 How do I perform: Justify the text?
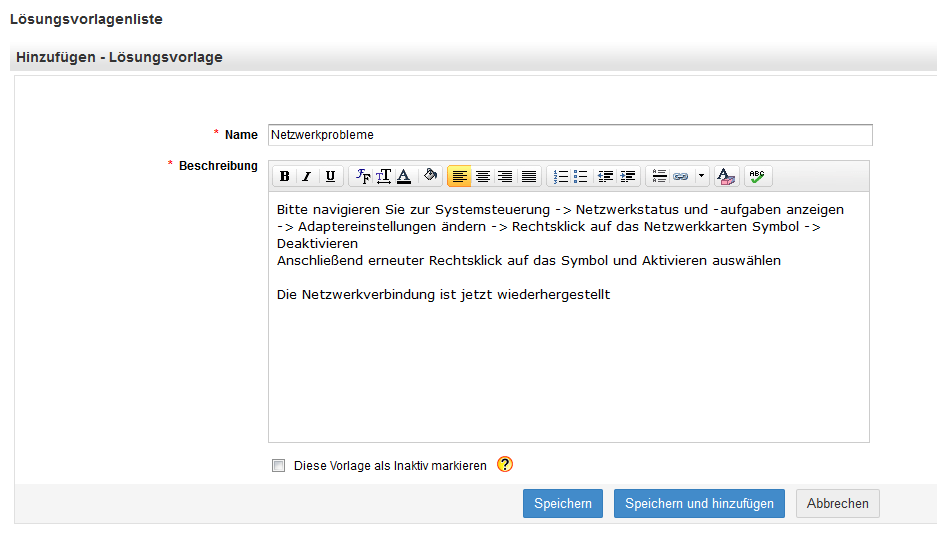[529, 176]
